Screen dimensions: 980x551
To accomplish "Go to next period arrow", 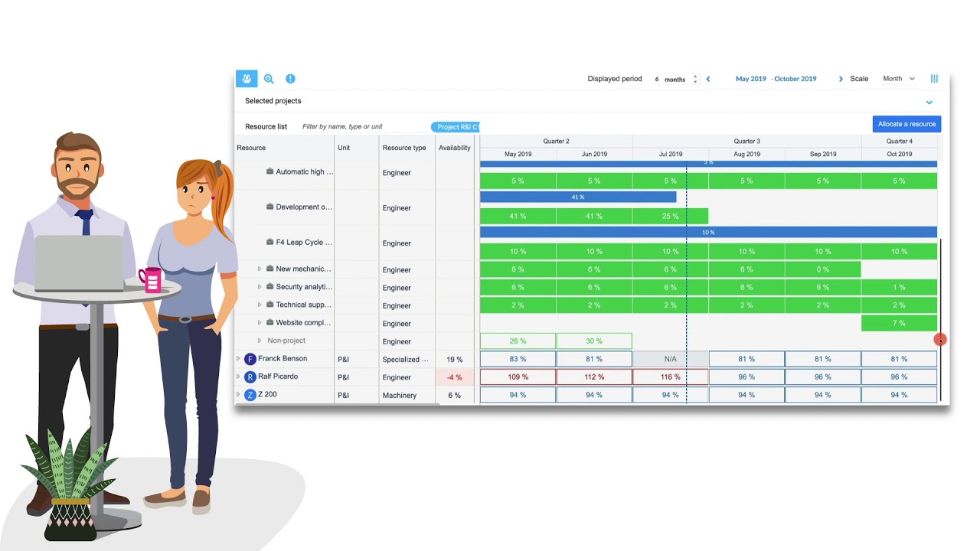I will point(841,79).
